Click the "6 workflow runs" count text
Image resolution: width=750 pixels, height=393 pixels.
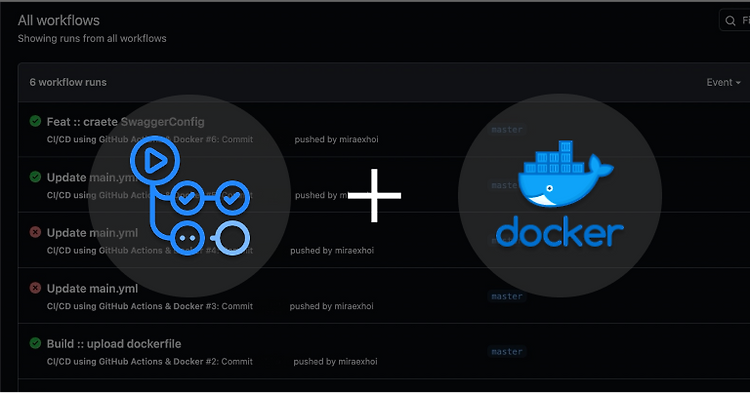point(68,82)
